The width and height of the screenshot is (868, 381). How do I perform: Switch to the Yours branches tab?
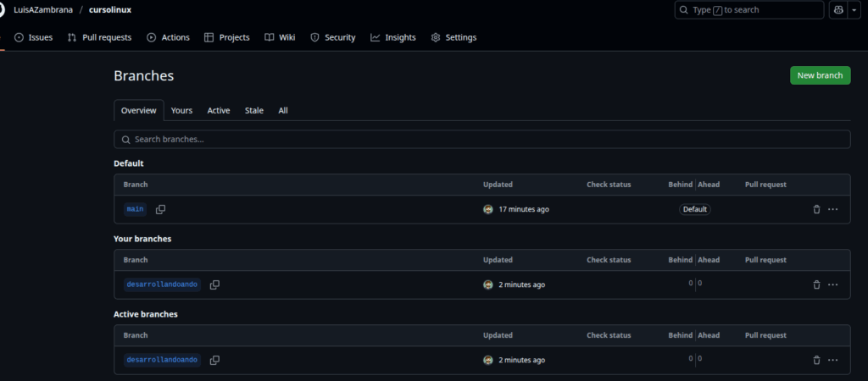(181, 110)
